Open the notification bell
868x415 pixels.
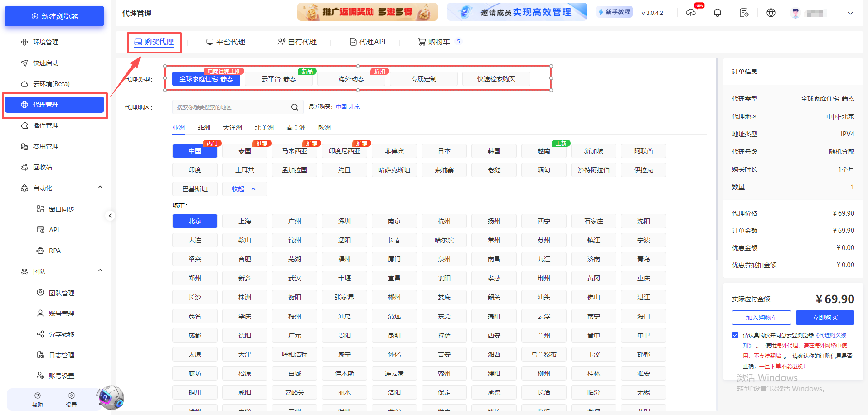pyautogui.click(x=718, y=13)
